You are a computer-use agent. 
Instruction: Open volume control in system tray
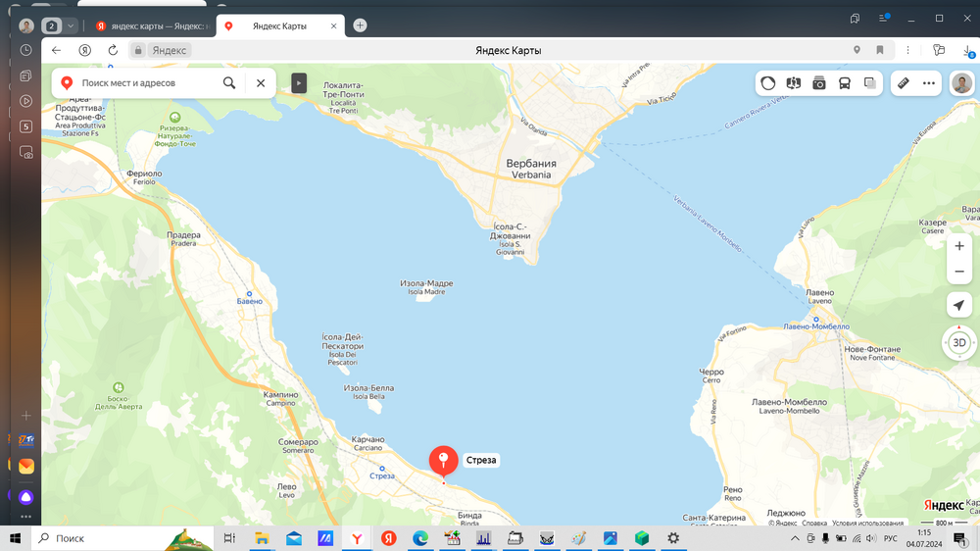coord(871,538)
